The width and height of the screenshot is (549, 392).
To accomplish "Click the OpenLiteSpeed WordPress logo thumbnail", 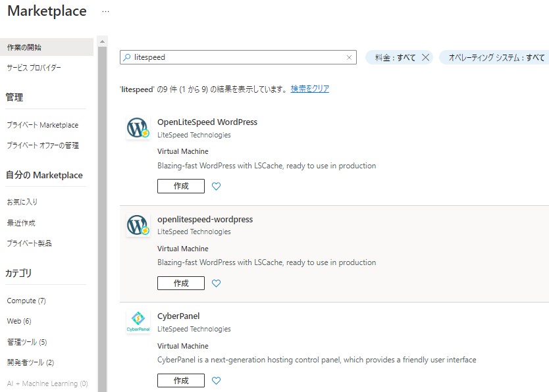I will [x=138, y=128].
